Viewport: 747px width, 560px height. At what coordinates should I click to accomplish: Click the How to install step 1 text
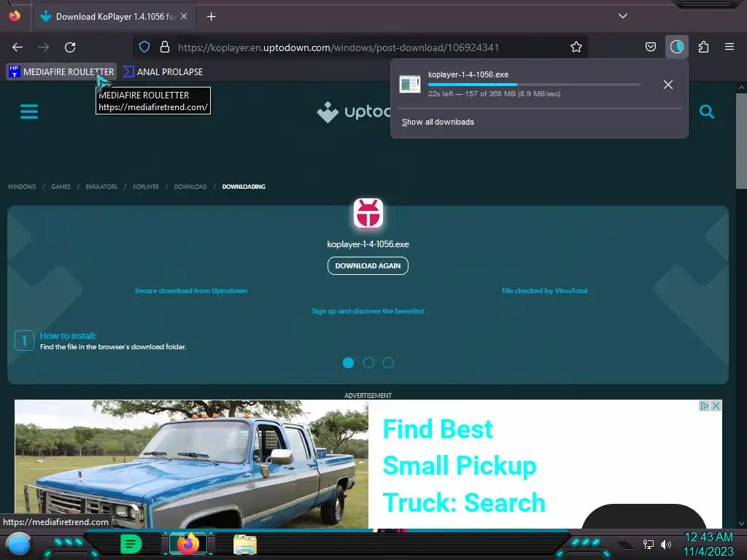pyautogui.click(x=113, y=341)
